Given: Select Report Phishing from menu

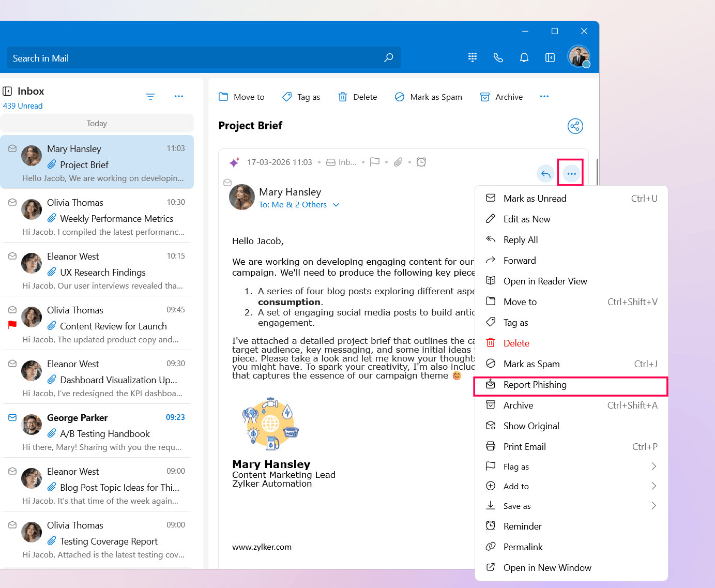Looking at the screenshot, I should (535, 385).
